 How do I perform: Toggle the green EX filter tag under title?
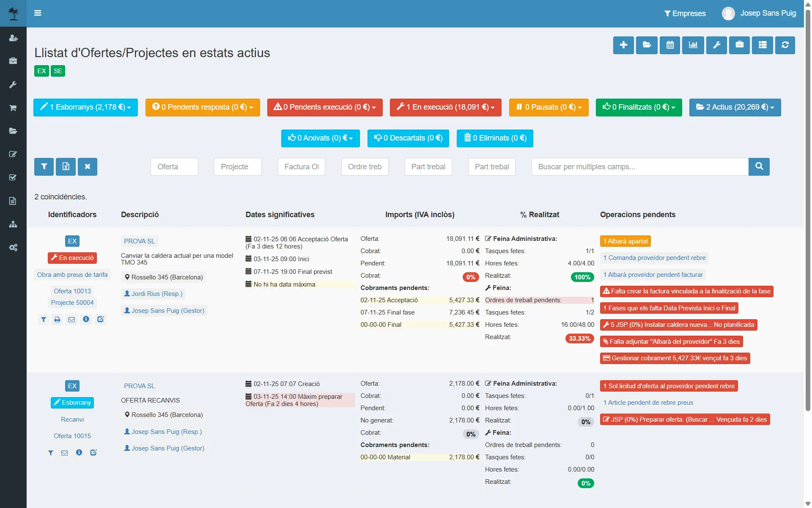coord(41,71)
